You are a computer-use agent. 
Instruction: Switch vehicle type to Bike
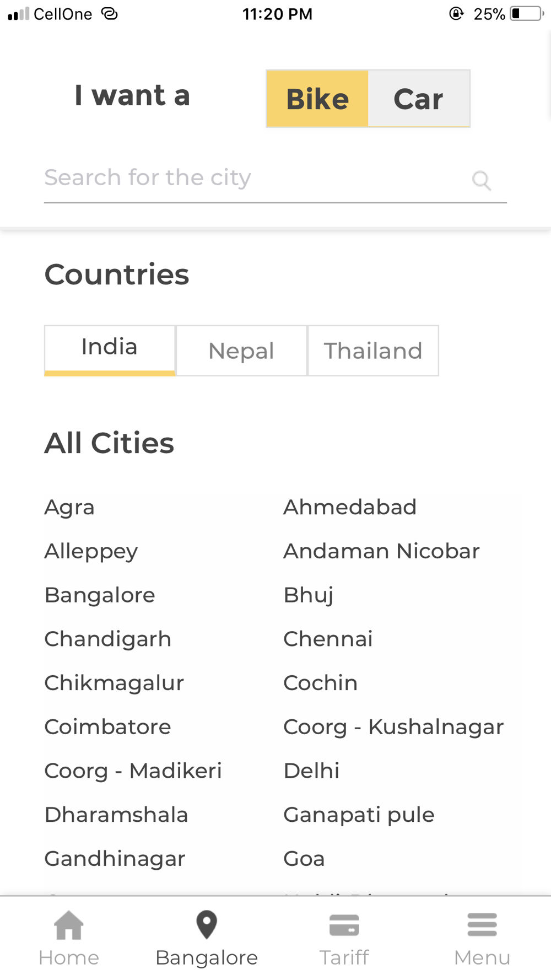(317, 99)
